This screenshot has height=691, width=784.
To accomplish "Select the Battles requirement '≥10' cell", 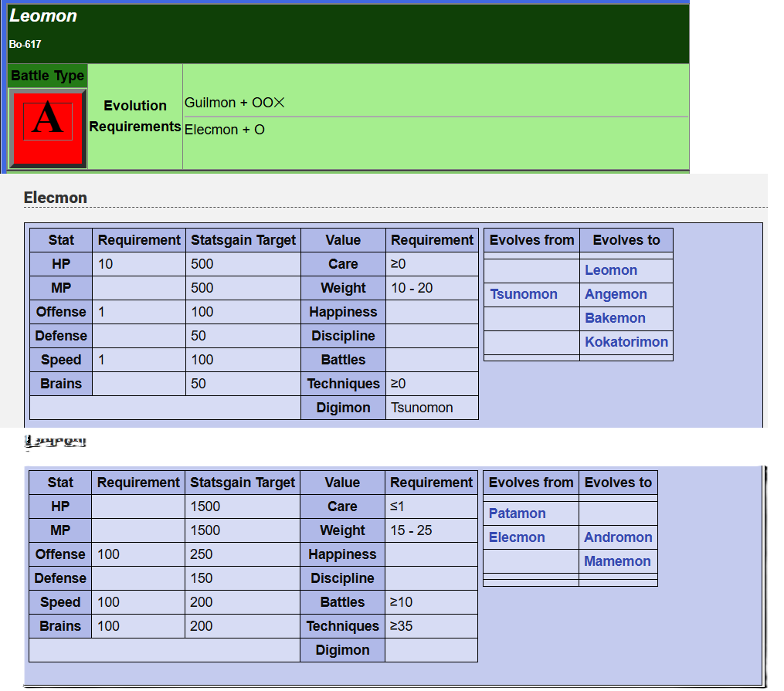I will tap(431, 602).
